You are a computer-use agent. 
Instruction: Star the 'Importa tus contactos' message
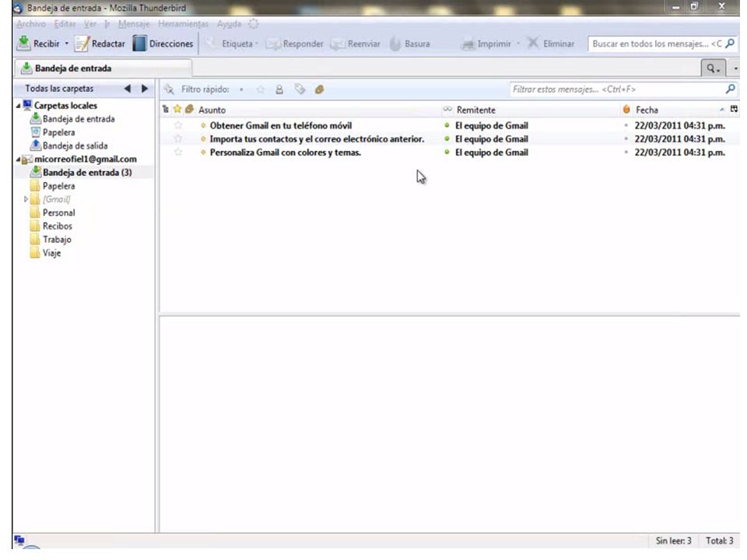(x=178, y=138)
